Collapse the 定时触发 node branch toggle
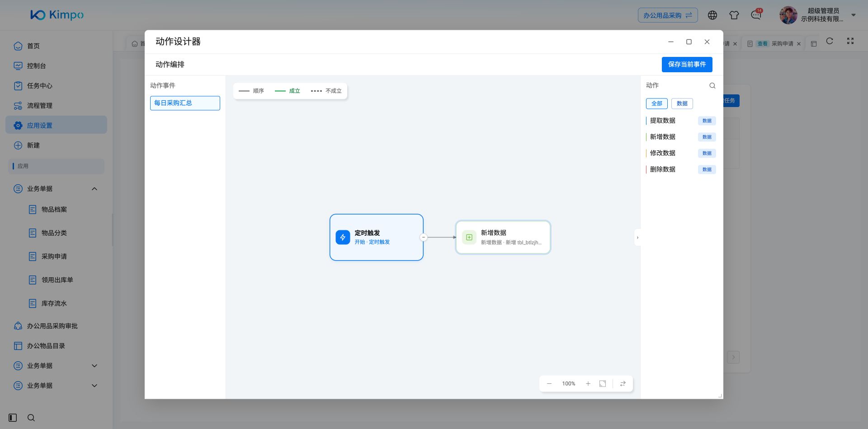Screen dimensions: 868x429 (x=424, y=238)
